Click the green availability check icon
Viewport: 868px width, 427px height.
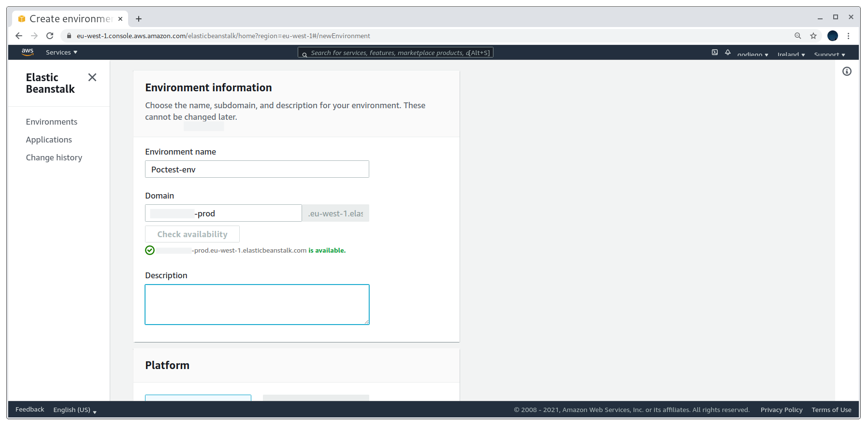150,250
